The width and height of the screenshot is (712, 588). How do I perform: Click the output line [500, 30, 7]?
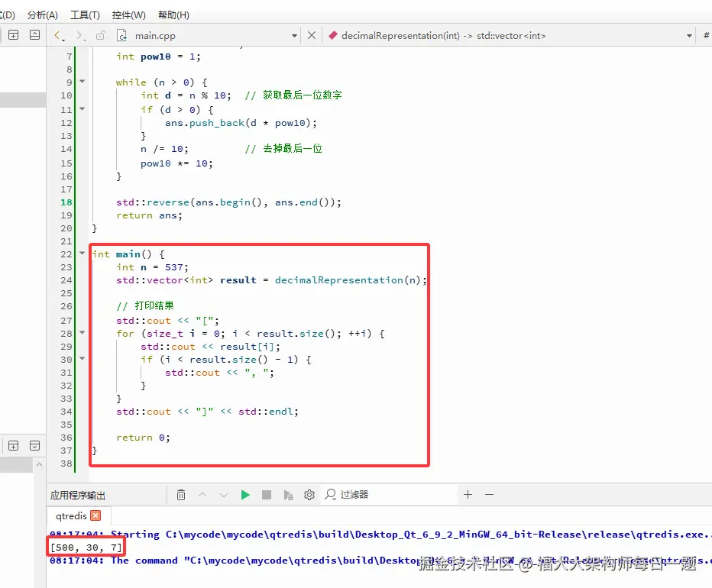[86, 547]
